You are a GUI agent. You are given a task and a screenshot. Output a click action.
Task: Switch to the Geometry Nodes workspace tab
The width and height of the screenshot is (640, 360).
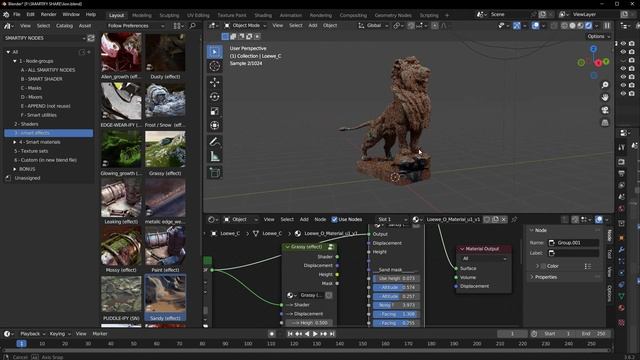tap(393, 15)
